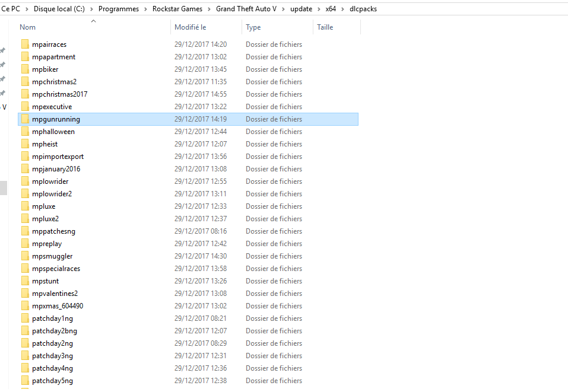This screenshot has width=568, height=392.
Task: Click date 29/12/2017 14:30 of mpsmuggler
Action: 201,256
